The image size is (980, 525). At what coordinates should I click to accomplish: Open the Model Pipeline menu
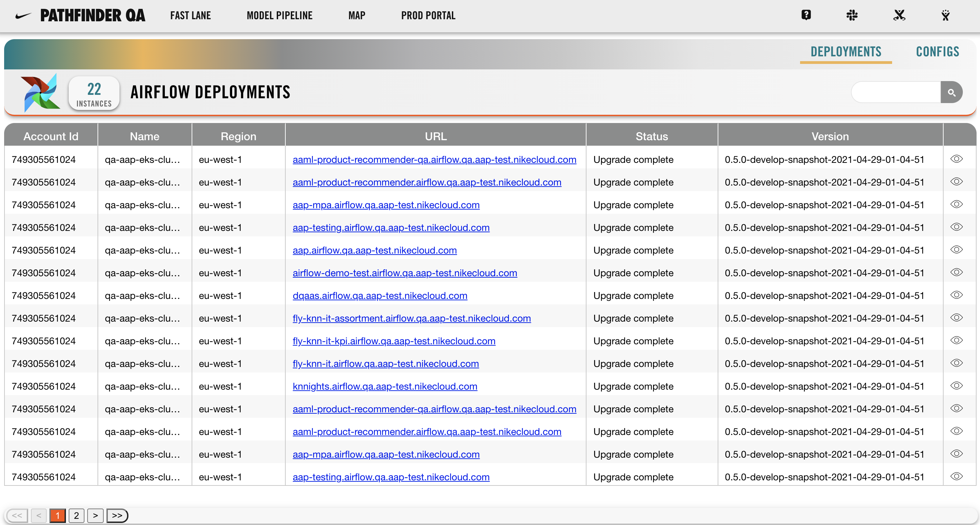(279, 15)
